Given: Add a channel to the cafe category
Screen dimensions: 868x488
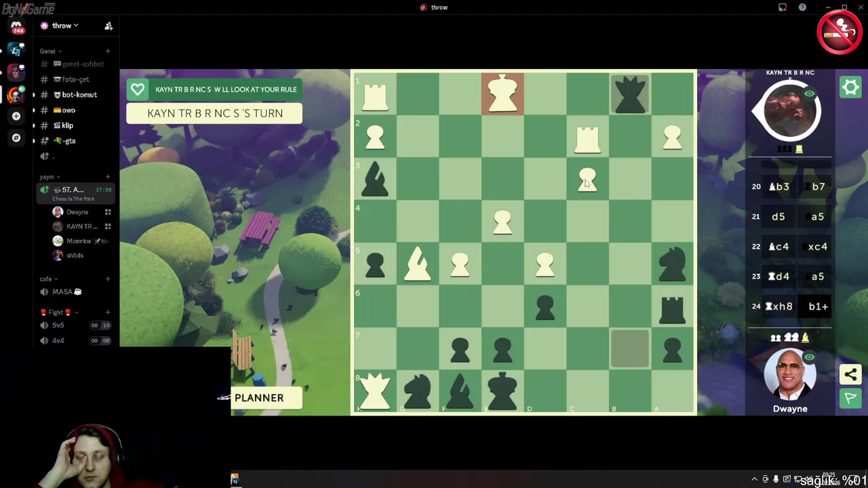Looking at the screenshot, I should coord(108,279).
